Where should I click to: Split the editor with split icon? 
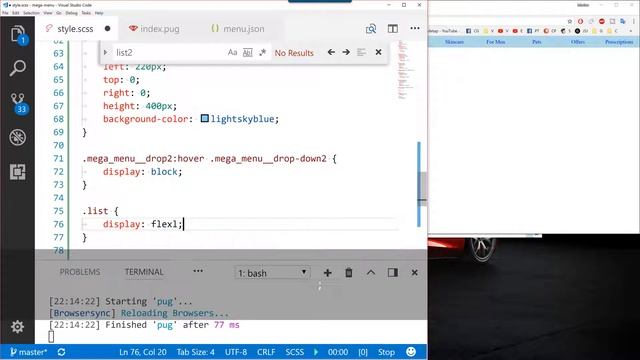pyautogui.click(x=393, y=29)
